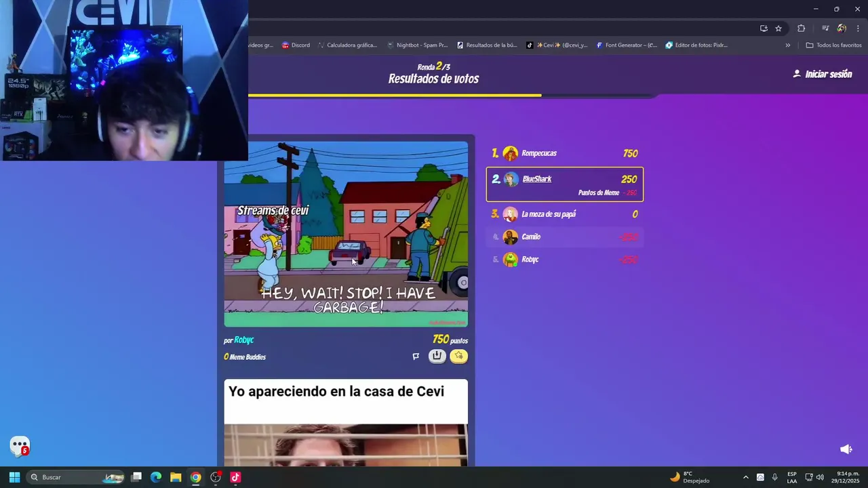Open Task View on the taskbar
This screenshot has width=868, height=488.
(136, 477)
